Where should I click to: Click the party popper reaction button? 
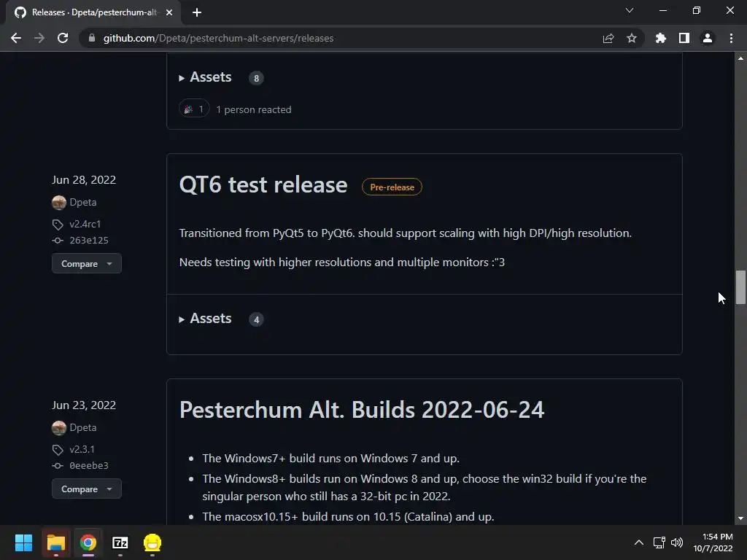[194, 109]
